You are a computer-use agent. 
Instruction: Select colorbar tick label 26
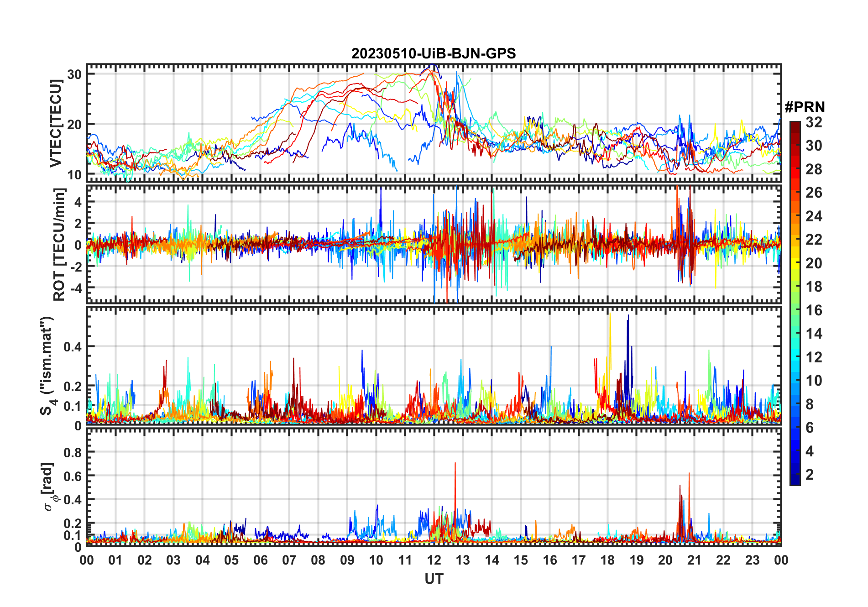(814, 193)
